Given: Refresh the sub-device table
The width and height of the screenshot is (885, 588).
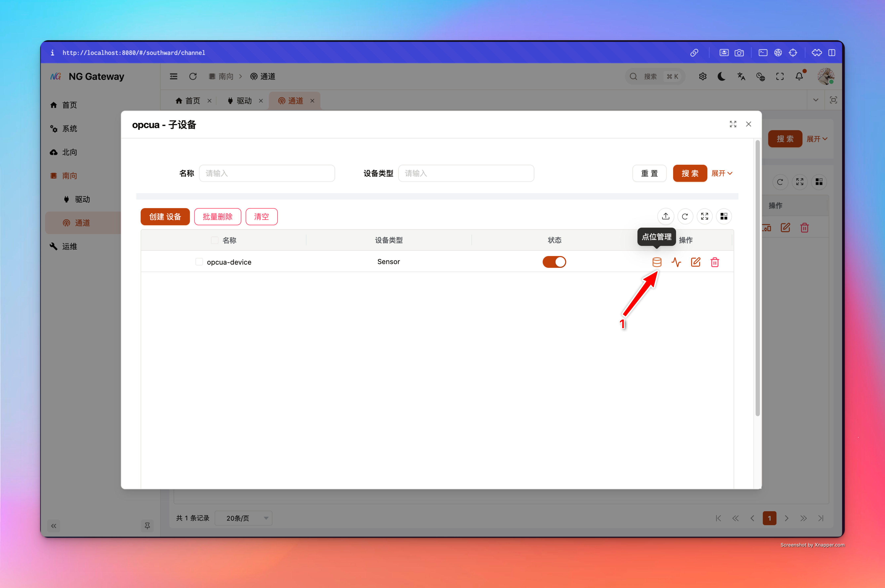Looking at the screenshot, I should tap(685, 216).
